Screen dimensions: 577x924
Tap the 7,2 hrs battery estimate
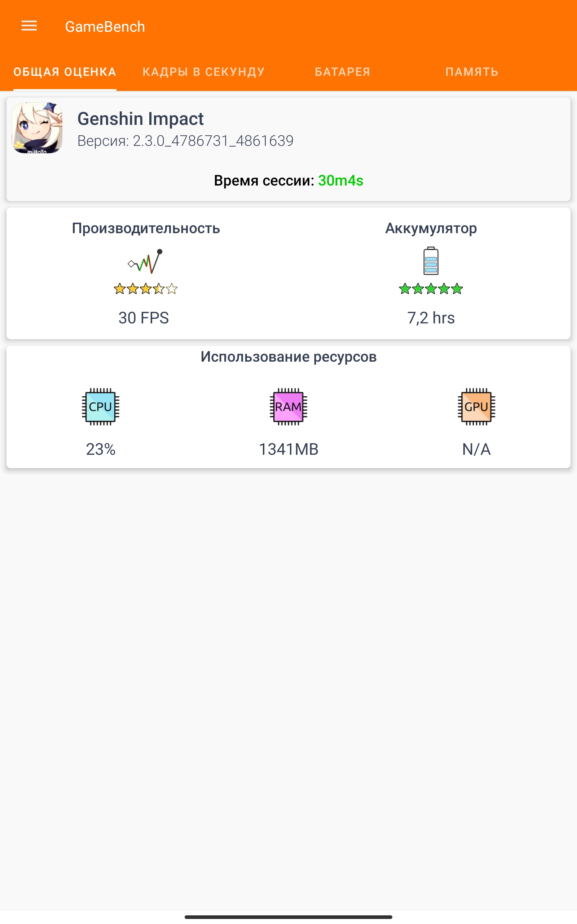pyautogui.click(x=431, y=318)
